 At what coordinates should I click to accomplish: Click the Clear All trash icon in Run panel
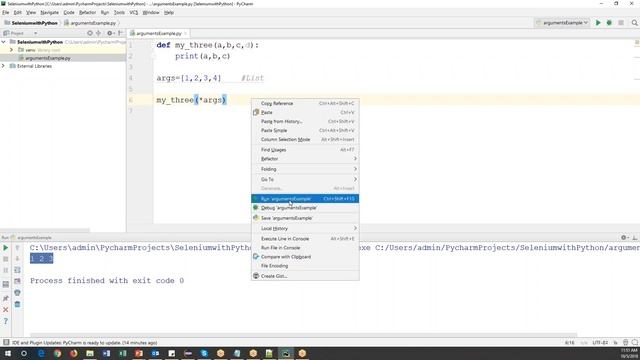point(17,304)
